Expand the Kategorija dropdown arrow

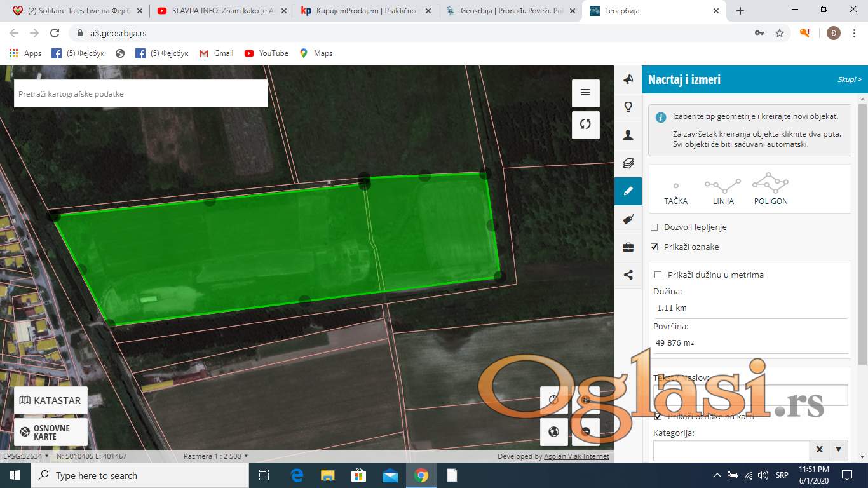pyautogui.click(x=838, y=450)
